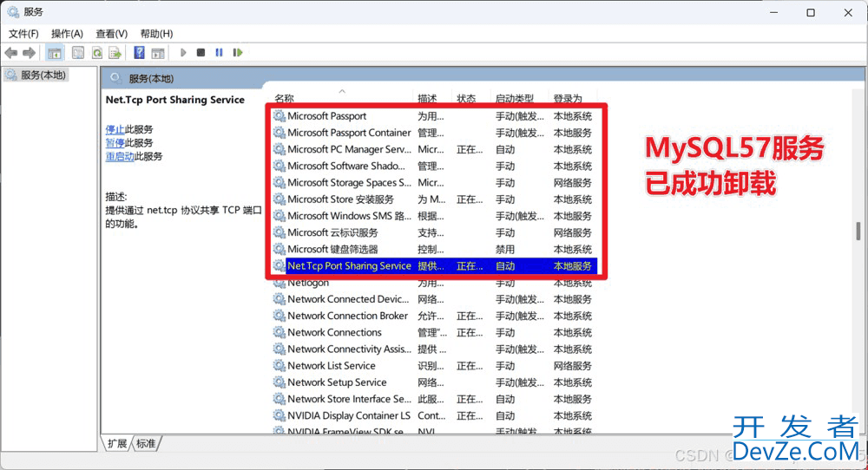Click gear icon beside Network Connection Broker
The width and height of the screenshot is (868, 470).
click(x=279, y=316)
